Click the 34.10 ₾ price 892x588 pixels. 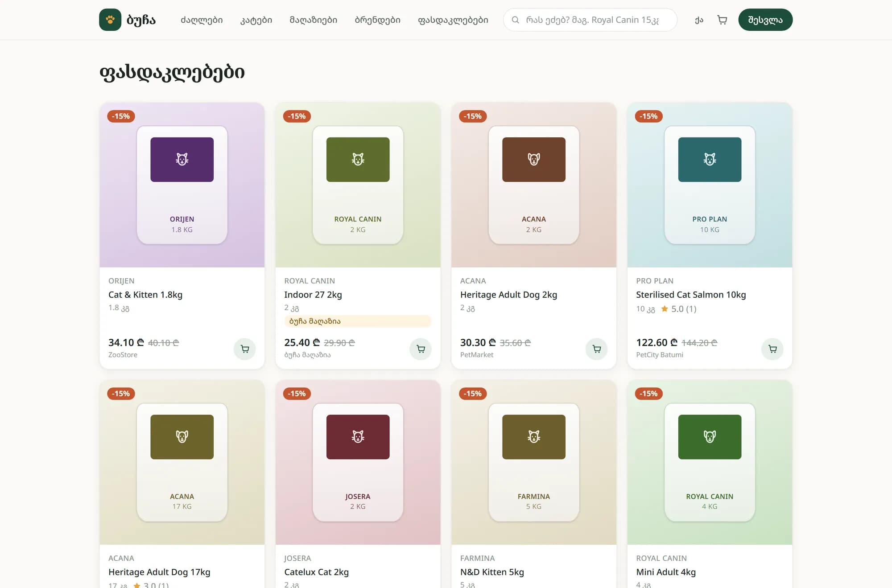coord(126,342)
